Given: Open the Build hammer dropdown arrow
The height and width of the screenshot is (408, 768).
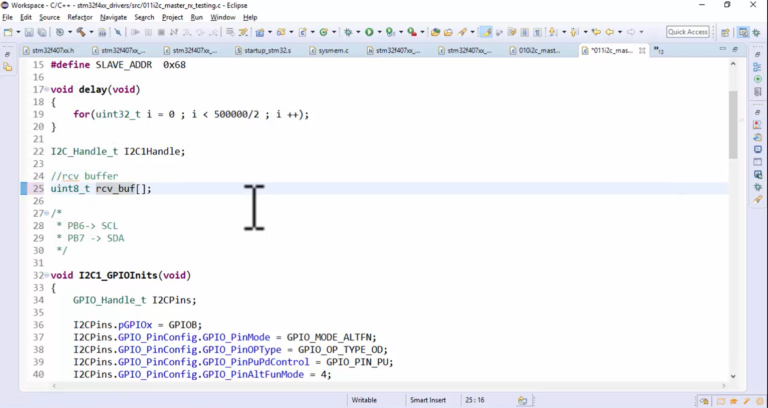Looking at the screenshot, I should point(91,32).
